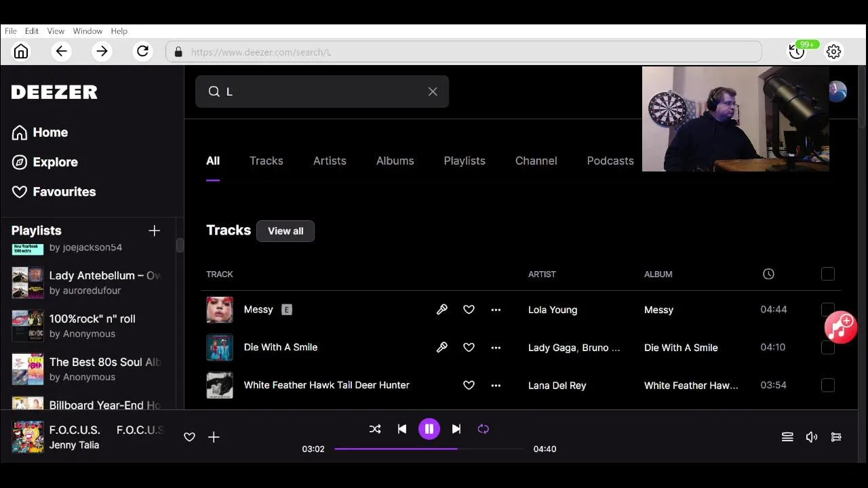Click View all tracks button
Screen dimensions: 868x488
coord(285,231)
